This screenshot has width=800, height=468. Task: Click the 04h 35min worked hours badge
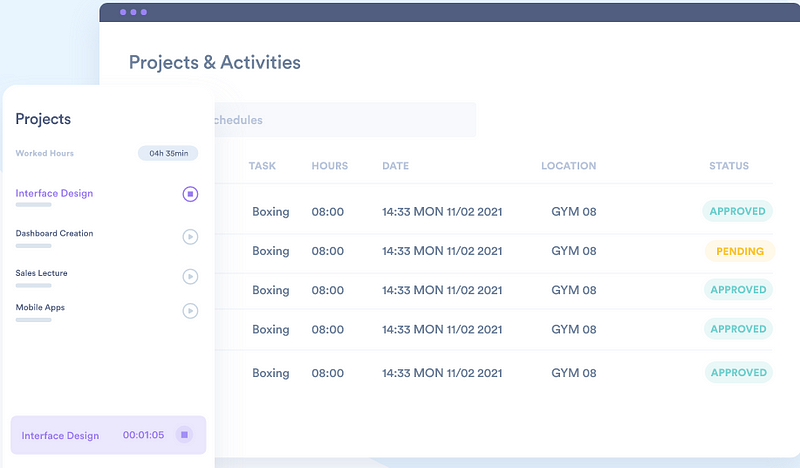(168, 153)
